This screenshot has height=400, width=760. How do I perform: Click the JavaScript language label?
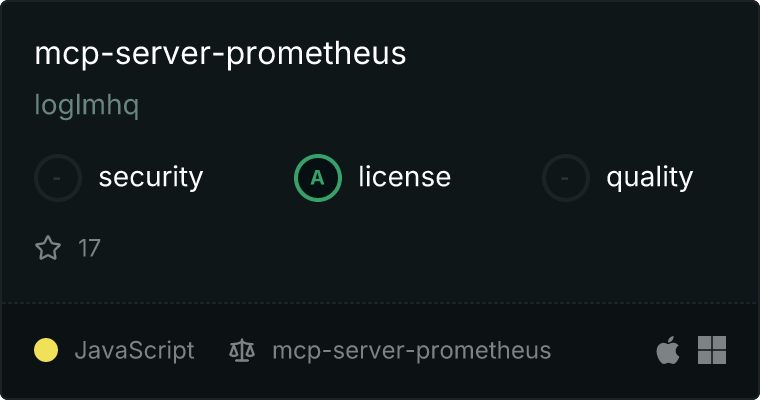(x=134, y=351)
